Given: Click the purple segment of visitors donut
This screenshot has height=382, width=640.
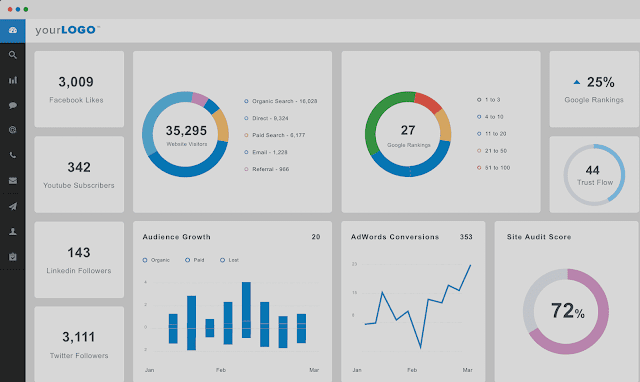Looking at the screenshot, I should point(200,99).
